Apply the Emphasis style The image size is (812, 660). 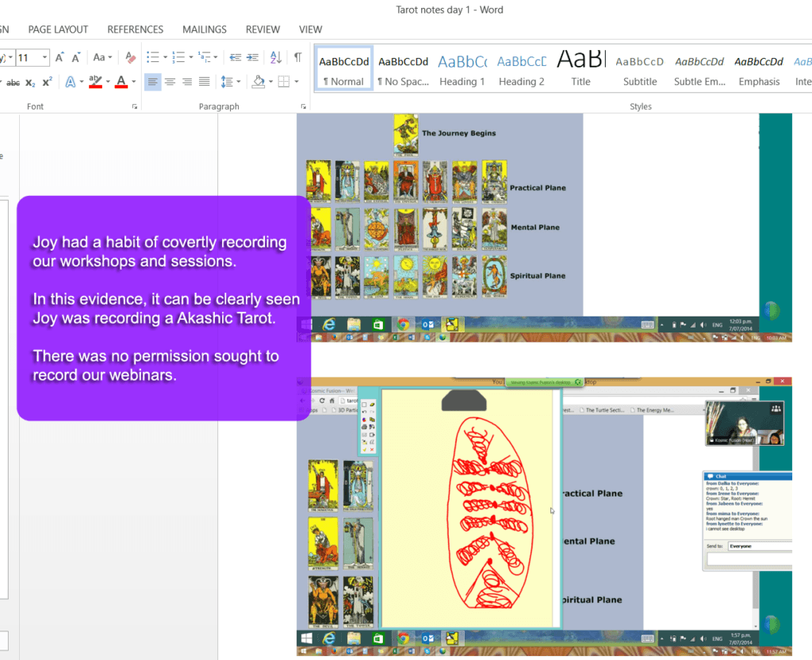(x=759, y=70)
